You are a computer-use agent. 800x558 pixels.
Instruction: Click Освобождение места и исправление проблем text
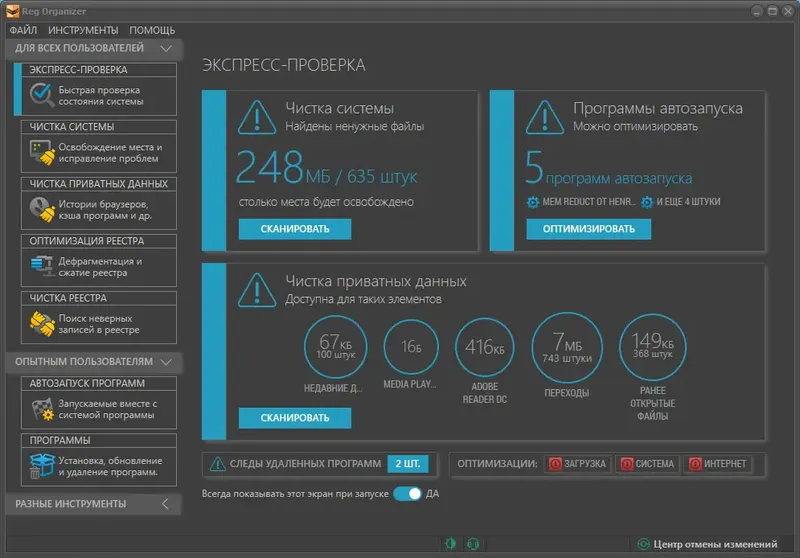(x=110, y=153)
